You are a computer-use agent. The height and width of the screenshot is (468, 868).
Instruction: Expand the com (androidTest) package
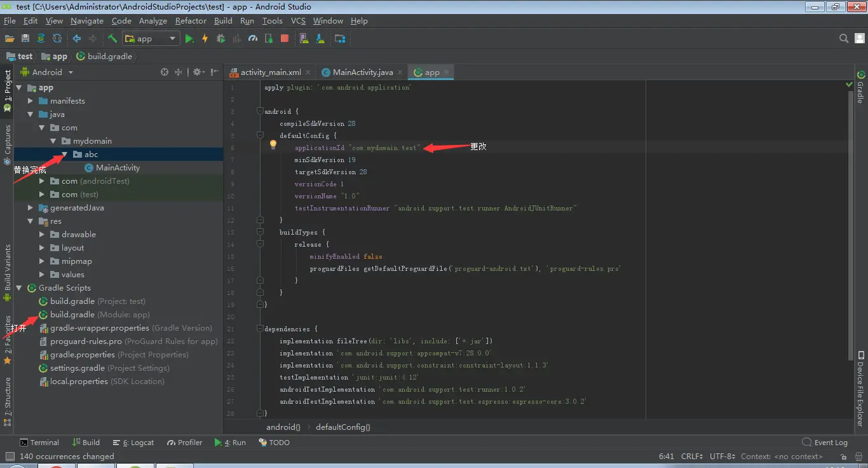click(x=42, y=181)
